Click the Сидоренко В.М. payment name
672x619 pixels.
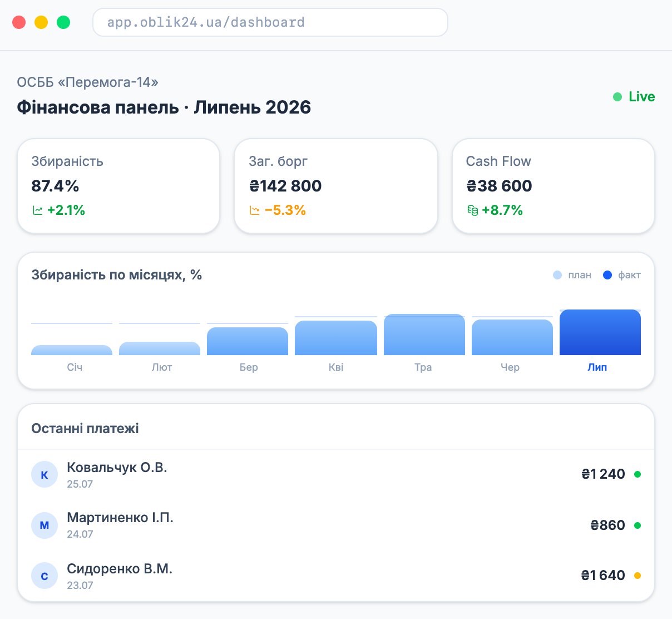pos(120,568)
